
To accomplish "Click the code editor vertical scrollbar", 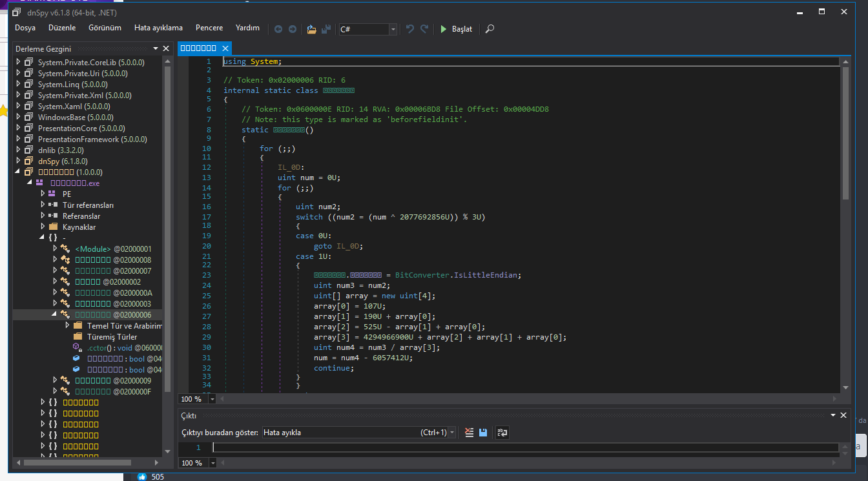I will pyautogui.click(x=845, y=134).
